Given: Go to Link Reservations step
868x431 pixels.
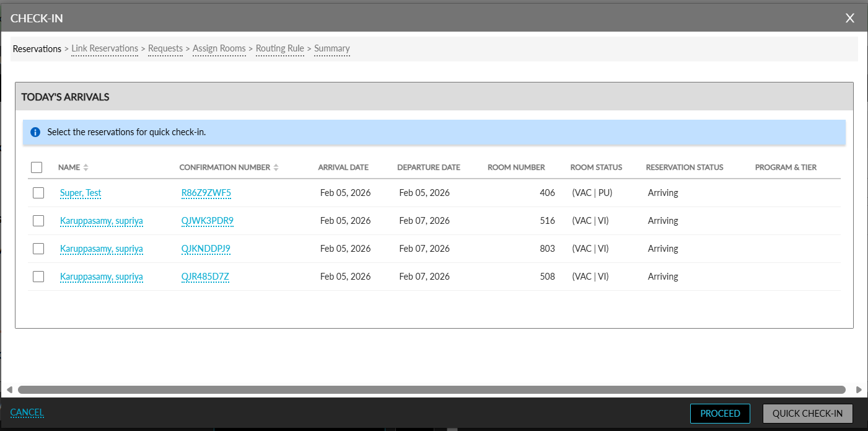Looking at the screenshot, I should tap(105, 48).
